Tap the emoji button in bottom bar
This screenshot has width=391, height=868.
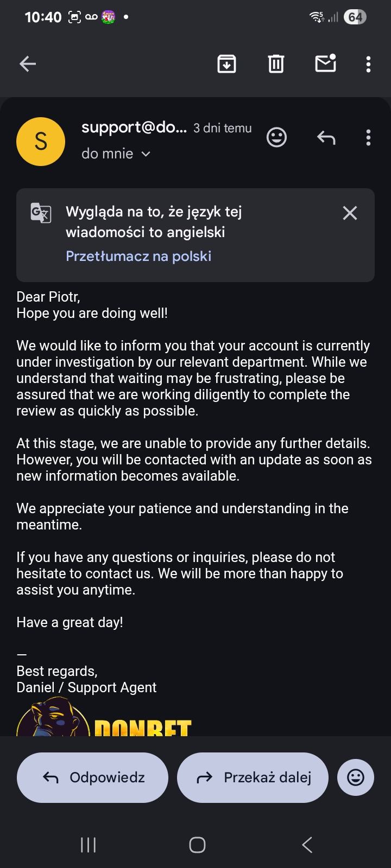[356, 778]
